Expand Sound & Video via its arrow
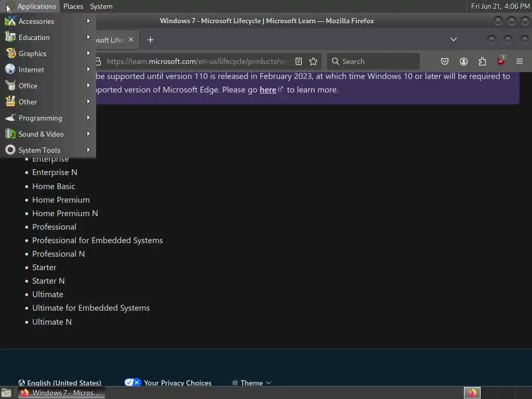 point(88,134)
